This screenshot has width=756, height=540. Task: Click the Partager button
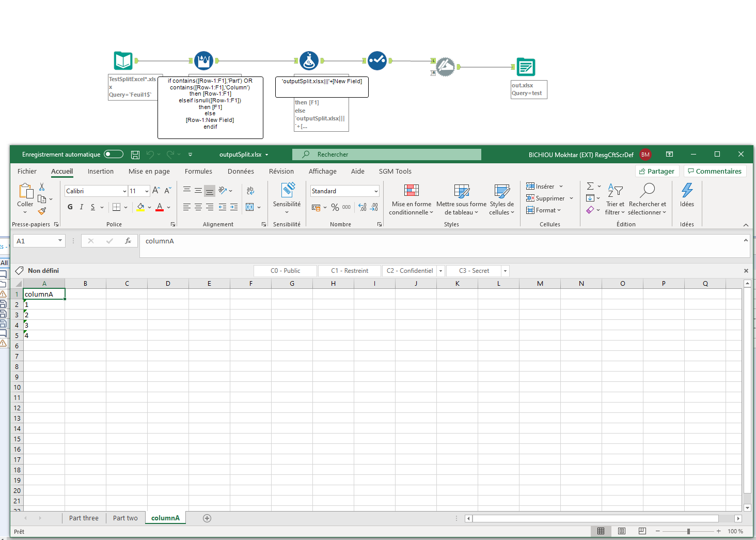(x=656, y=172)
